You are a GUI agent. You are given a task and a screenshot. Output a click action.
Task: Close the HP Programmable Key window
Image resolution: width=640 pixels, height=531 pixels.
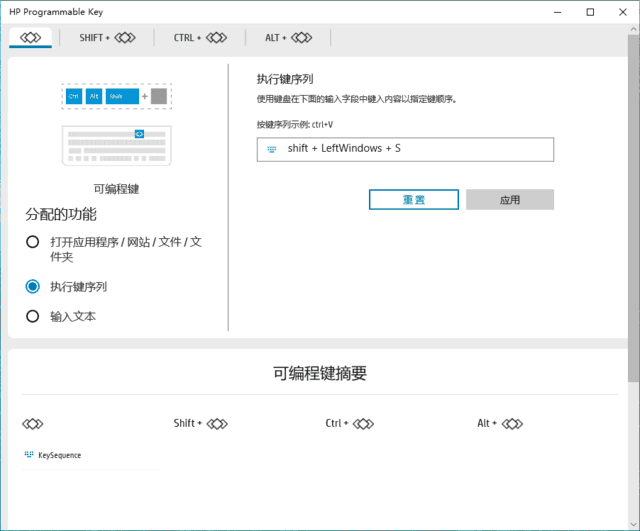point(623,12)
